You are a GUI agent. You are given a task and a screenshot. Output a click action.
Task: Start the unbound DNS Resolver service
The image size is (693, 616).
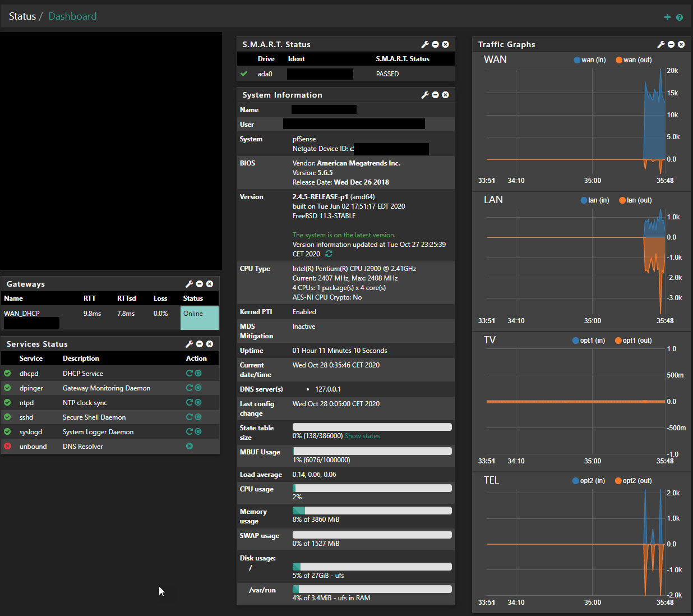pos(190,446)
